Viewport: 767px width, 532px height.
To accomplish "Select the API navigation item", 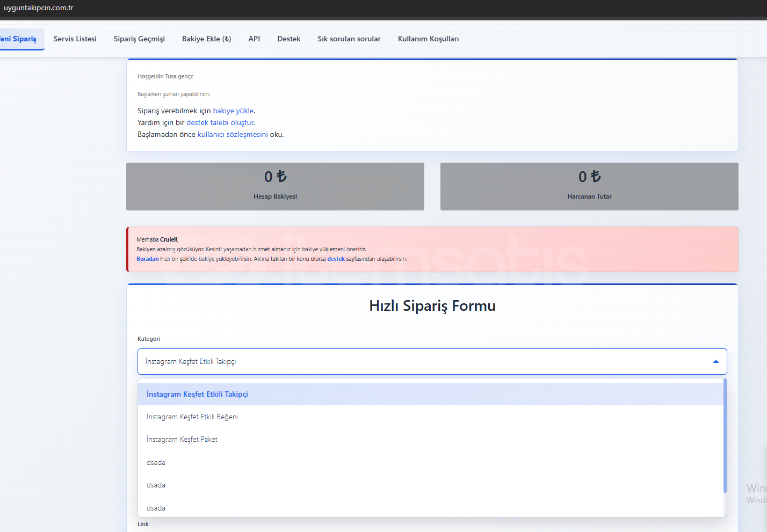I will coord(254,39).
